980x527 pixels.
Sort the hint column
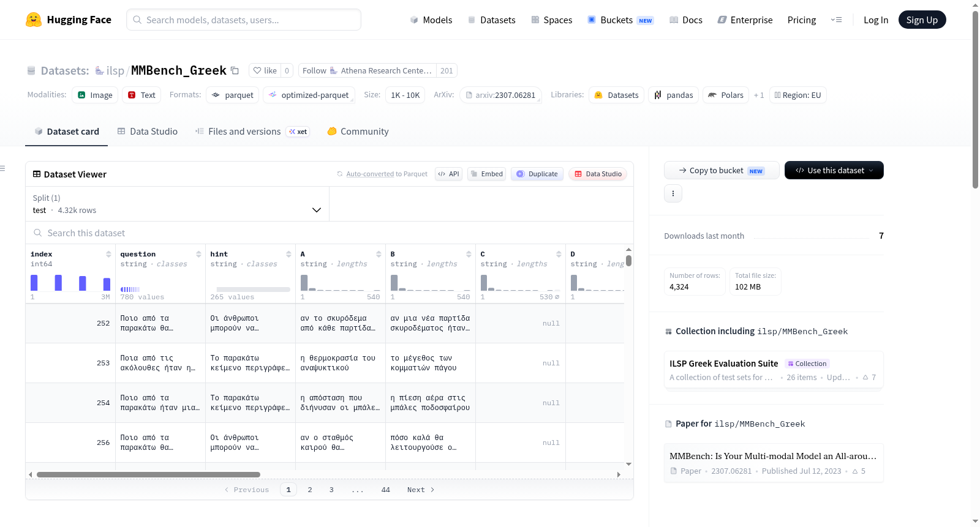point(288,254)
